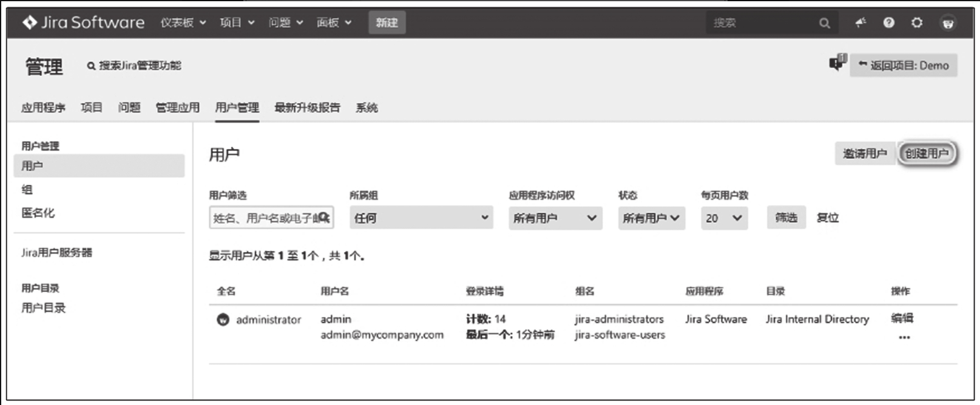980x405 pixels.
Task: Click the administrator avatar icon in table
Action: tap(223, 320)
